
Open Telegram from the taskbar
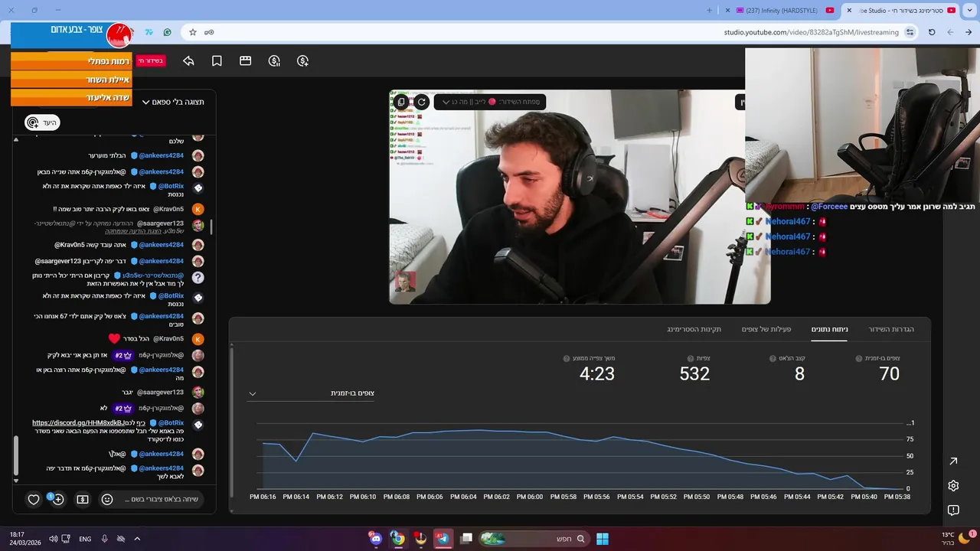443,539
